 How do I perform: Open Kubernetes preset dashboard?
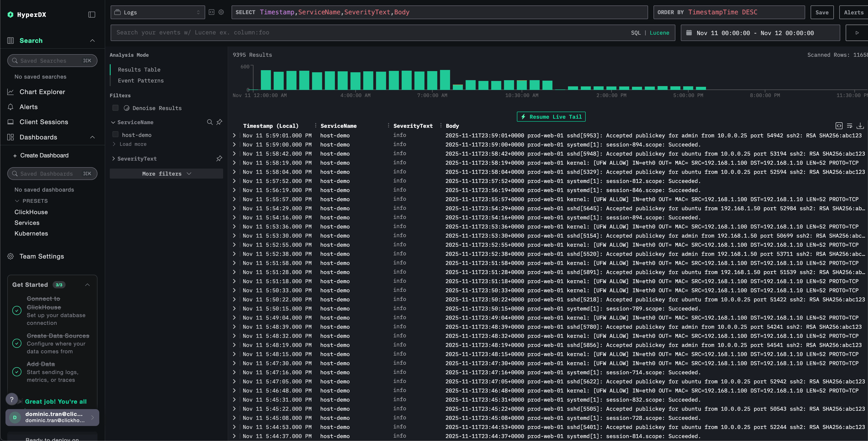pyautogui.click(x=31, y=233)
